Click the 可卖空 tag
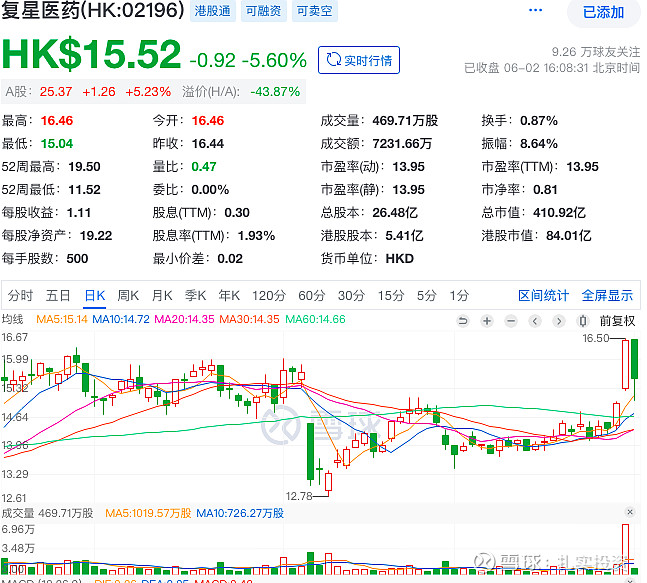The height and width of the screenshot is (583, 647). pyautogui.click(x=315, y=12)
